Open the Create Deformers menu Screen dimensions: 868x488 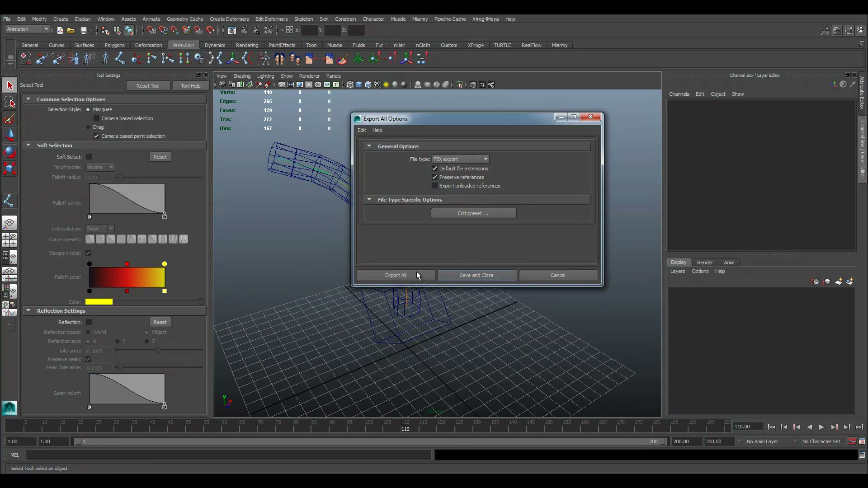point(229,19)
